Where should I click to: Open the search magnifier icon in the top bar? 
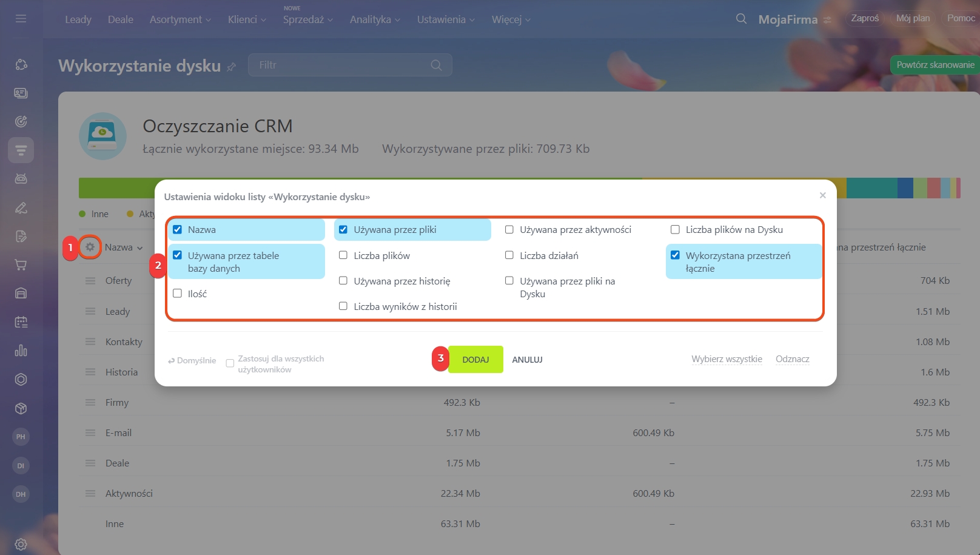click(741, 19)
